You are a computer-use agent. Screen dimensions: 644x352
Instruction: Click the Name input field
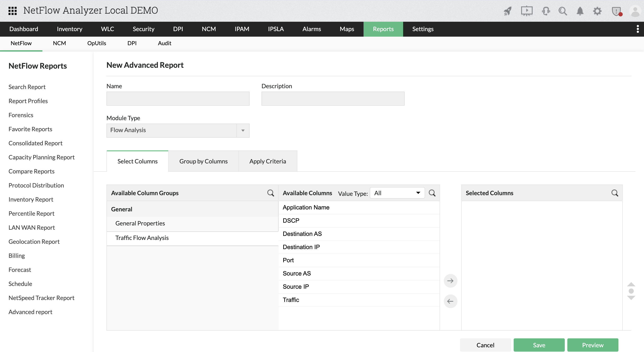click(177, 99)
